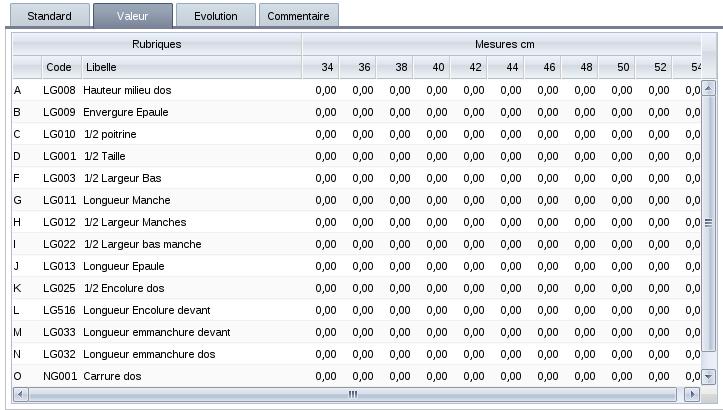The width and height of the screenshot is (723, 410).
Task: Click the horizontal scrollbar right arrow
Action: pos(691,395)
